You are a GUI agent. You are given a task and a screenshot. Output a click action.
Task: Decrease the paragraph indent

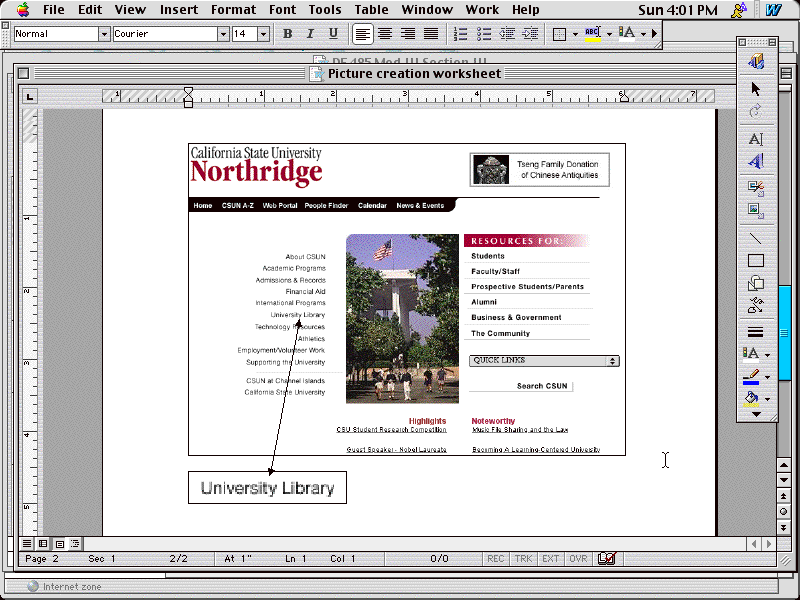(507, 34)
